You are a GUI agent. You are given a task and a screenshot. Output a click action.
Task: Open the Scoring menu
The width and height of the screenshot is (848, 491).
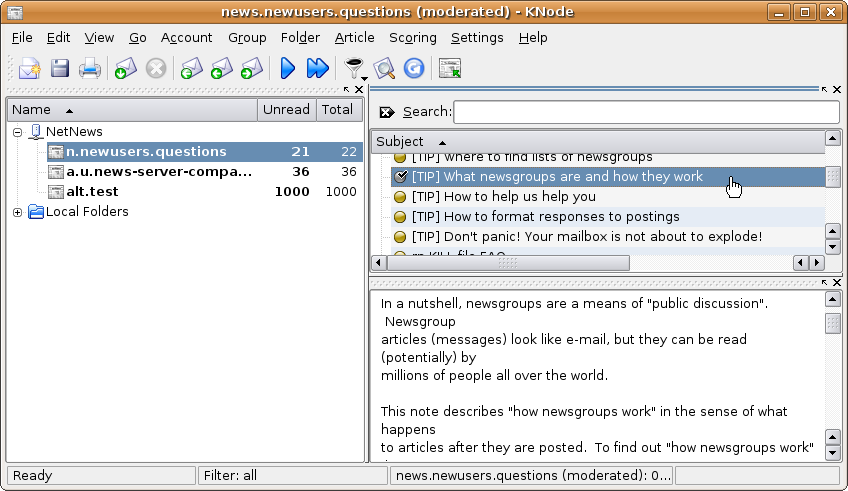pos(412,37)
